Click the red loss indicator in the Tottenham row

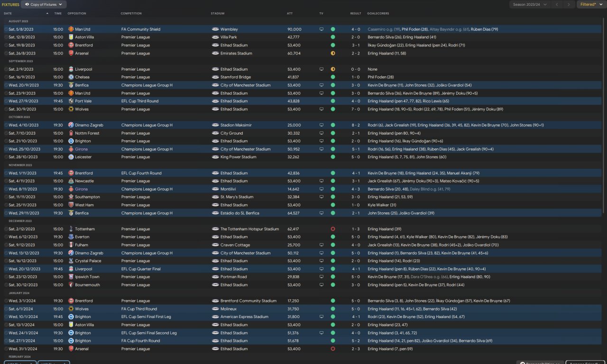tap(333, 229)
